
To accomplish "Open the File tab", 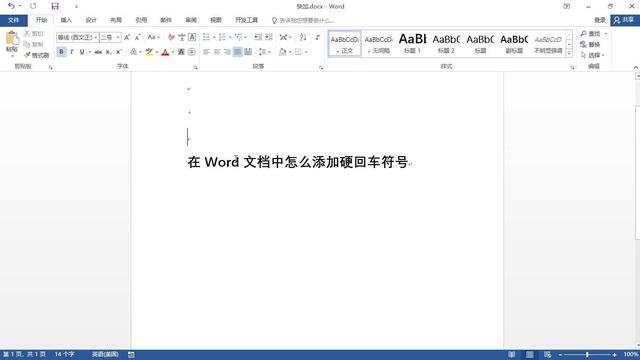I will click(13, 20).
